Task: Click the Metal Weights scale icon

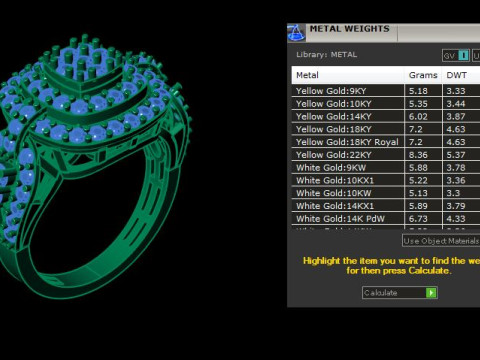Action: coord(296,32)
